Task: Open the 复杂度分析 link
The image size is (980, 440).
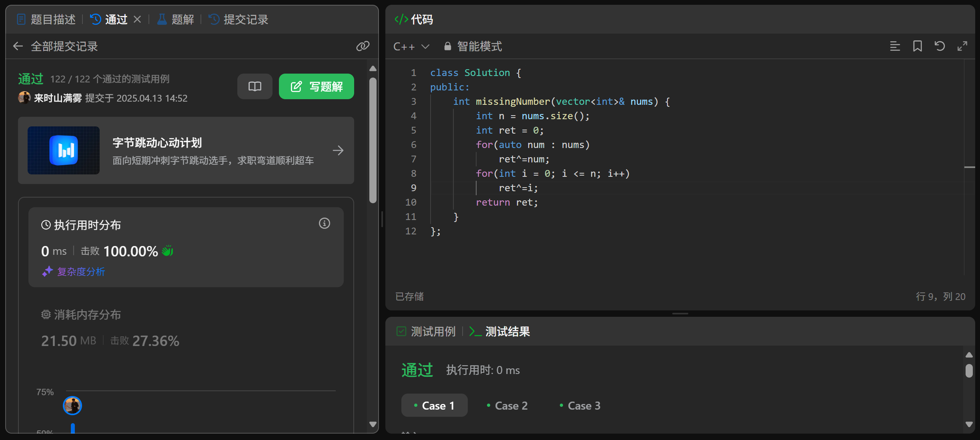Action: coord(80,272)
